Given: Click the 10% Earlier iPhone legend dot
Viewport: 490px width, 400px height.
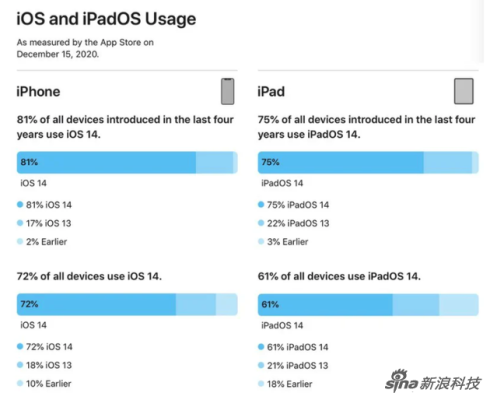Looking at the screenshot, I should [20, 383].
